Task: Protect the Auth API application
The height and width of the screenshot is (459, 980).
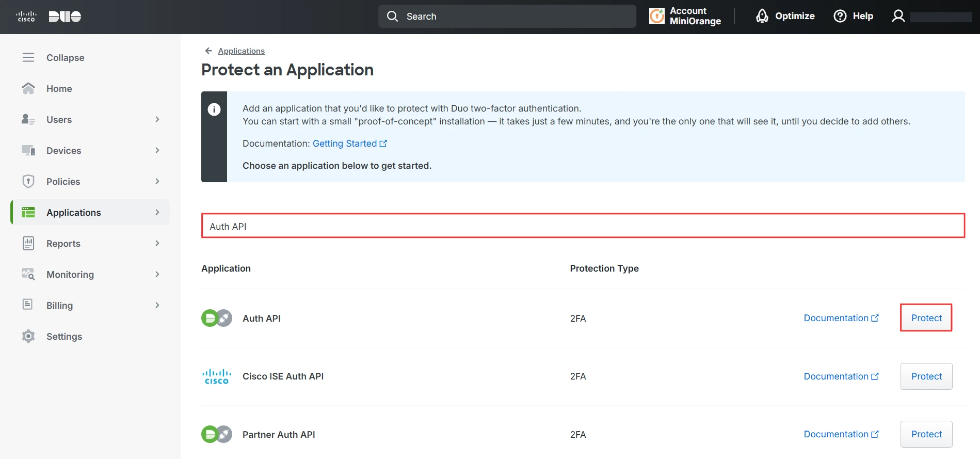Action: 926,318
